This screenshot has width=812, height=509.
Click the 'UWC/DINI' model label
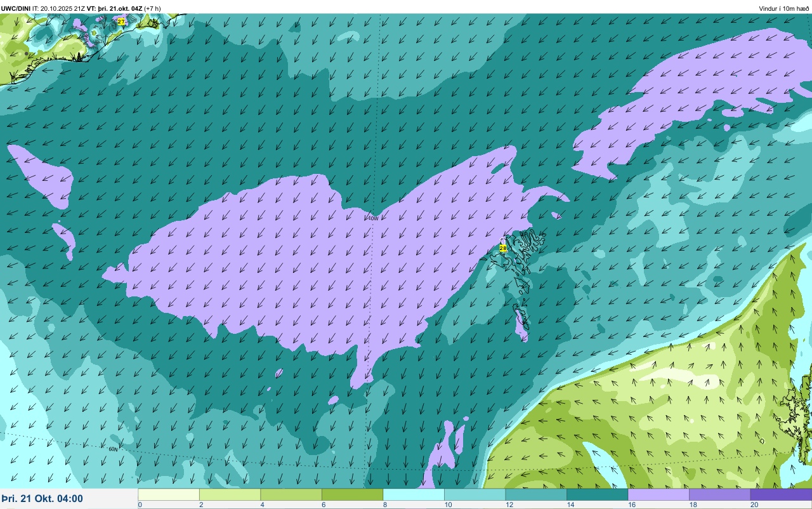click(16, 8)
